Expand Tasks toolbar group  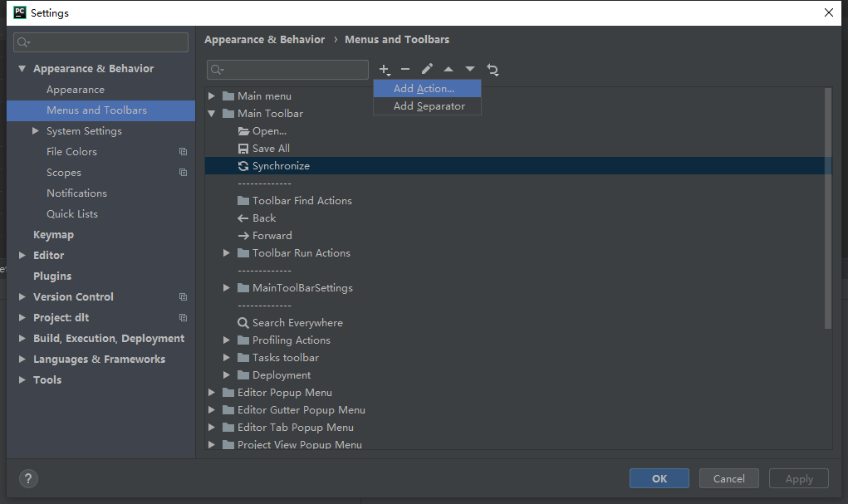coord(227,358)
